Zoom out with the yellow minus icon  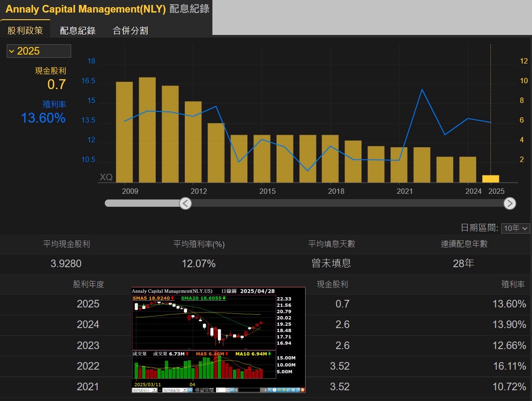pyautogui.click(x=279, y=390)
